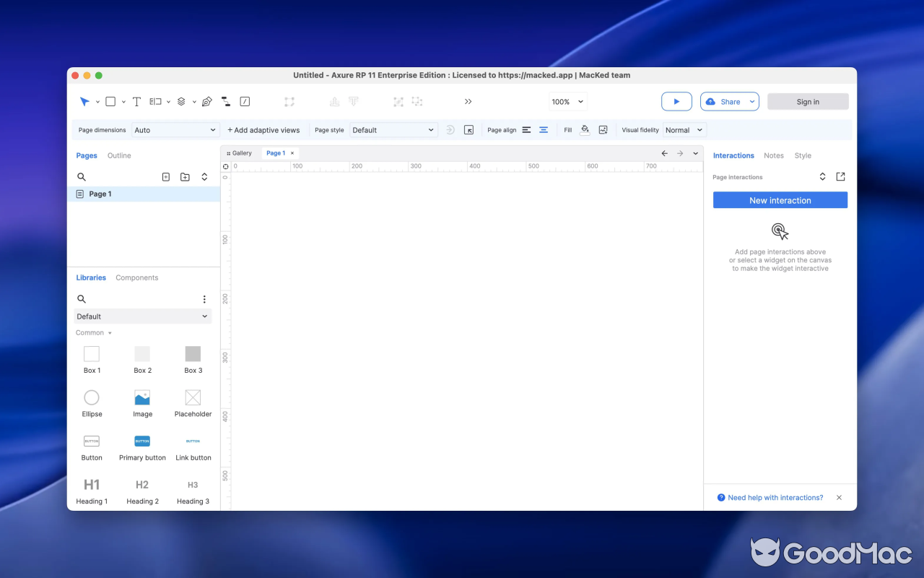Set zoom using the 100% control
The height and width of the screenshot is (578, 924).
[x=567, y=101]
